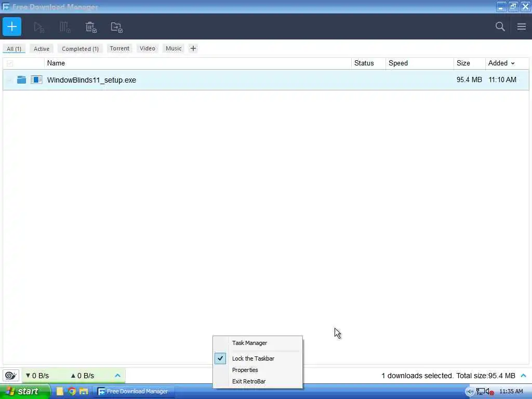This screenshot has width=532, height=399.
Task: Toggle Lock the Taskbar checkmark
Action: pos(220,358)
